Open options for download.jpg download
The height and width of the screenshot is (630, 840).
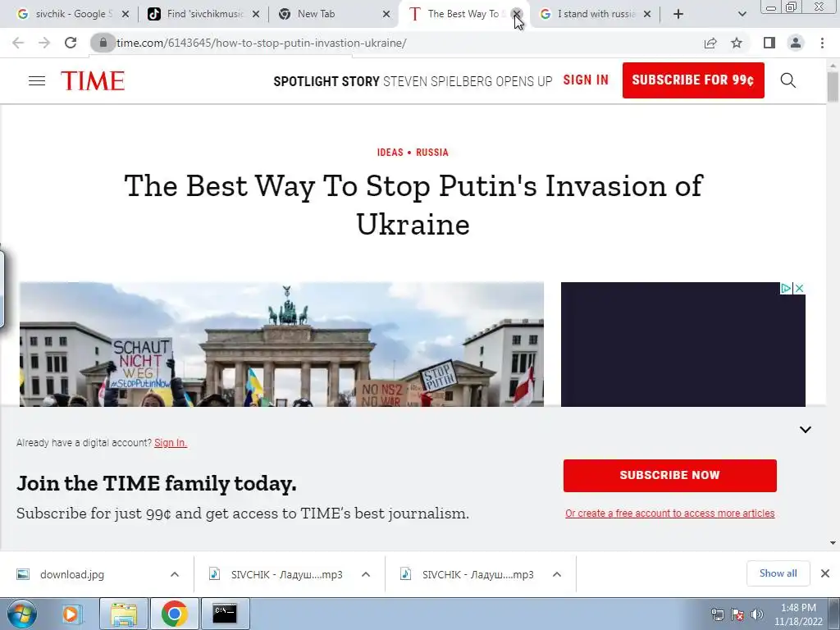pyautogui.click(x=175, y=574)
